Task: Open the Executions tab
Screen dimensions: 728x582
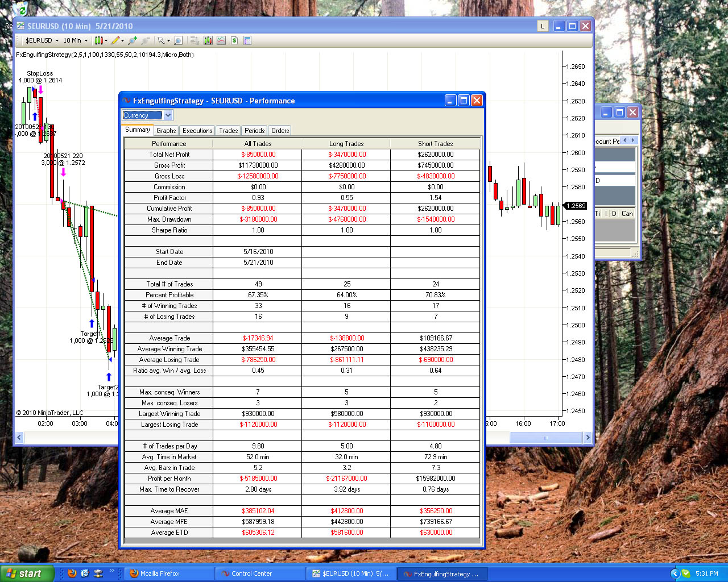Action: click(x=197, y=131)
